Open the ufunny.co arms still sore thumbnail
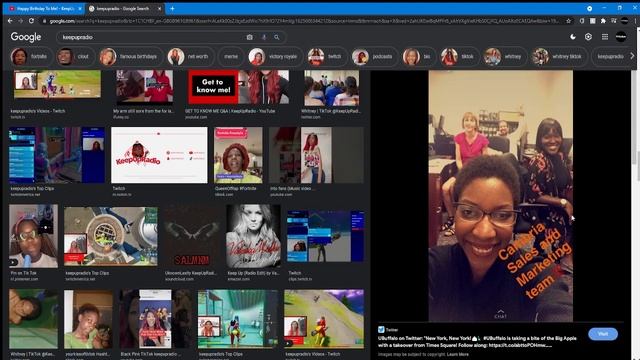 [144, 87]
